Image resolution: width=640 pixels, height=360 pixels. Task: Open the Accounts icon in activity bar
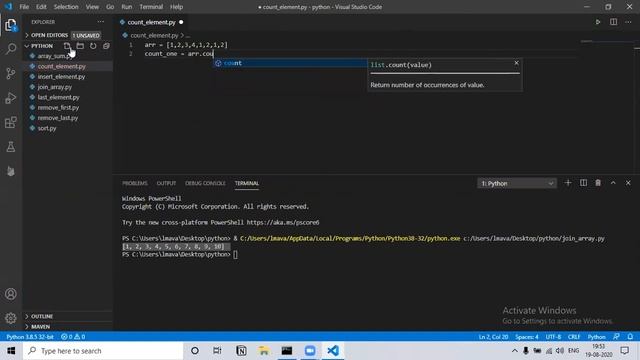[11, 294]
